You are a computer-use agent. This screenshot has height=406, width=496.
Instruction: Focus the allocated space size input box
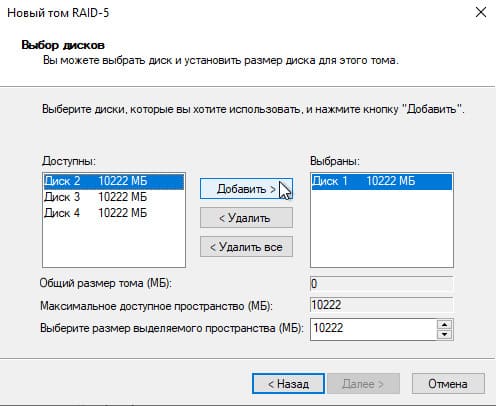373,328
